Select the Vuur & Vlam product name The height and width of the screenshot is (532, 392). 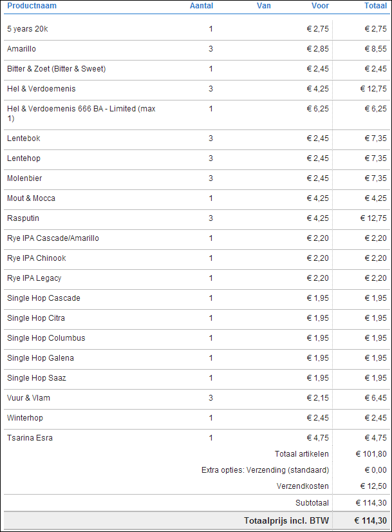pyautogui.click(x=28, y=398)
